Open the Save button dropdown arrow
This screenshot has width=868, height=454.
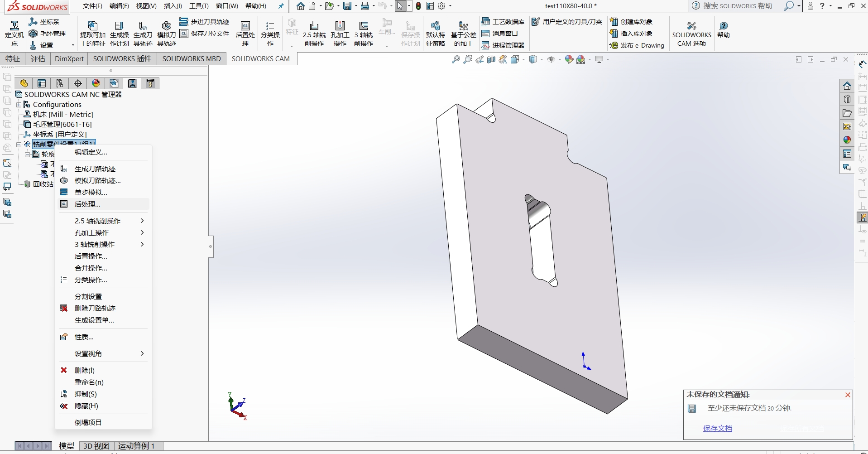(356, 6)
